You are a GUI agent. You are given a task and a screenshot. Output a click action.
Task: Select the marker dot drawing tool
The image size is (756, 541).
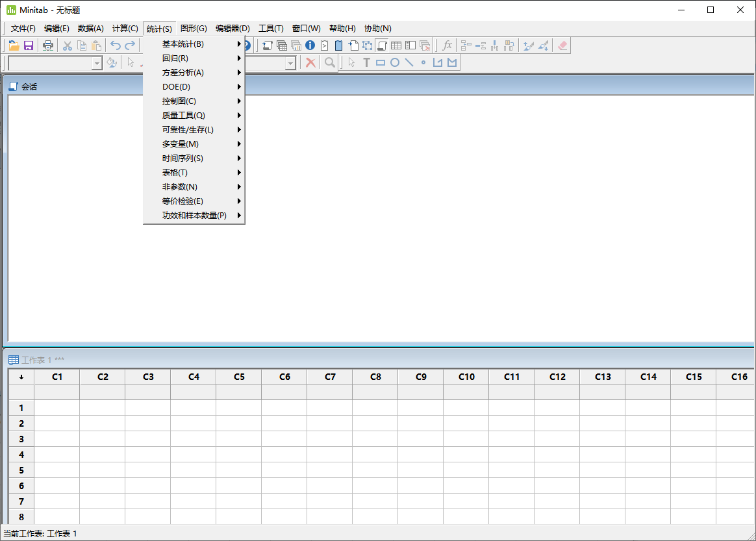[423, 63]
